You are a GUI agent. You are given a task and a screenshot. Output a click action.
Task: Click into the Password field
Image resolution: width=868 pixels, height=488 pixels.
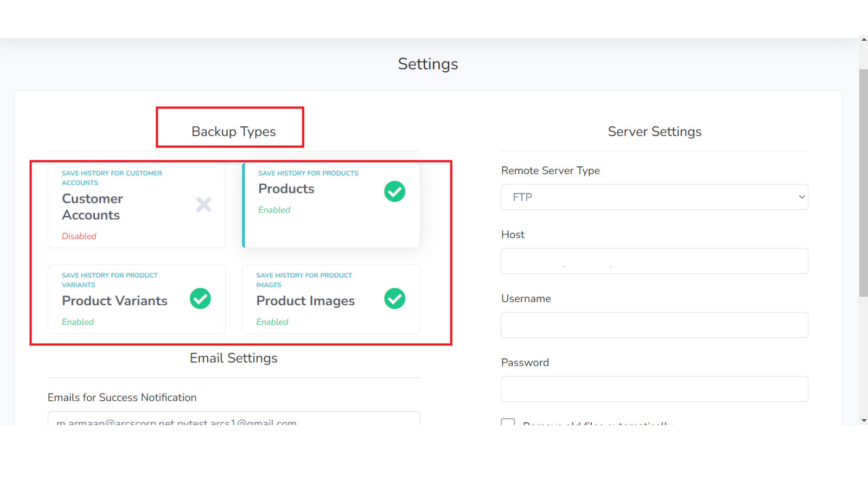pos(654,389)
